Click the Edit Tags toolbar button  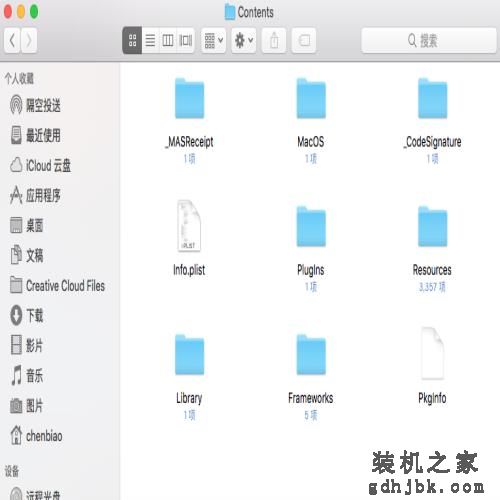point(304,40)
